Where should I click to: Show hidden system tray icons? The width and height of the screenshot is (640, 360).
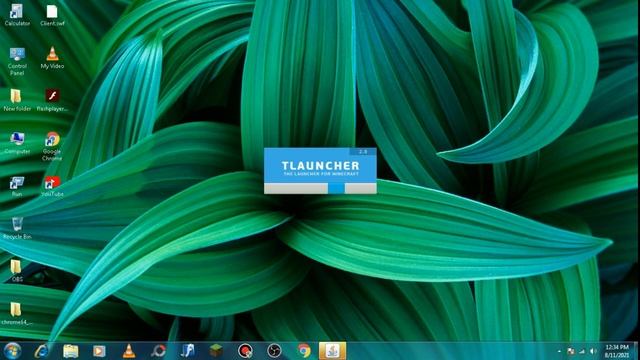(559, 351)
